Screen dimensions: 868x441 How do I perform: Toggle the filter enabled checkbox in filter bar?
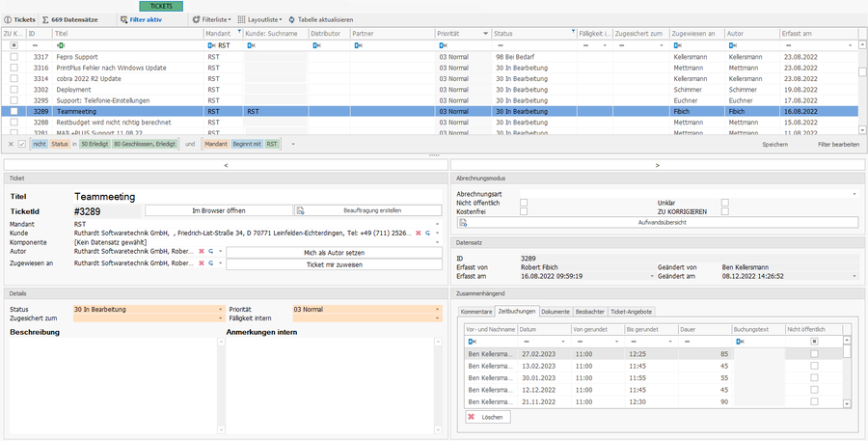[22, 144]
